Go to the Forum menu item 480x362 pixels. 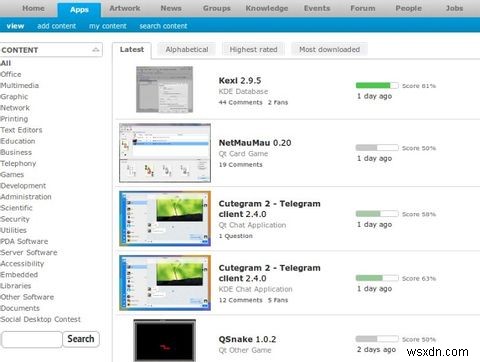click(363, 8)
